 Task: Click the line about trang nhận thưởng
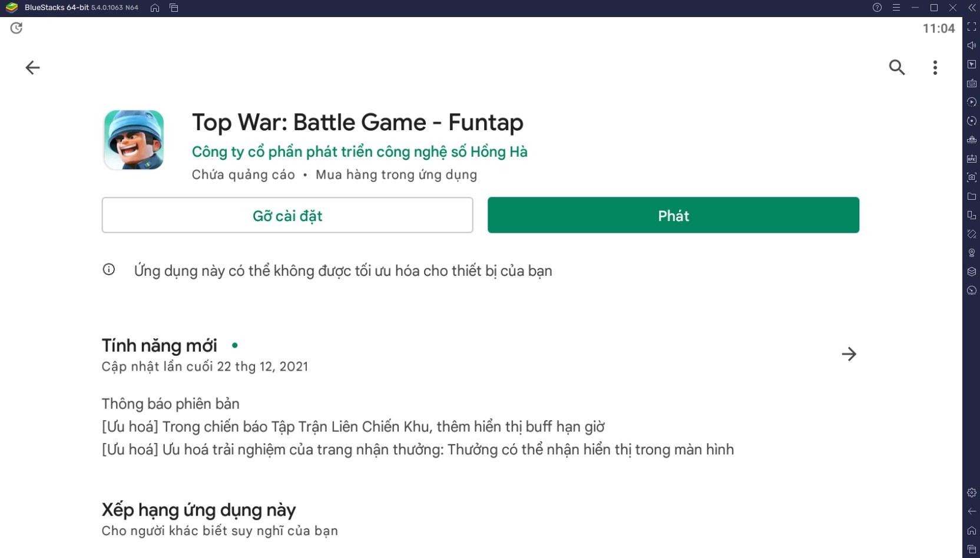pos(418,450)
